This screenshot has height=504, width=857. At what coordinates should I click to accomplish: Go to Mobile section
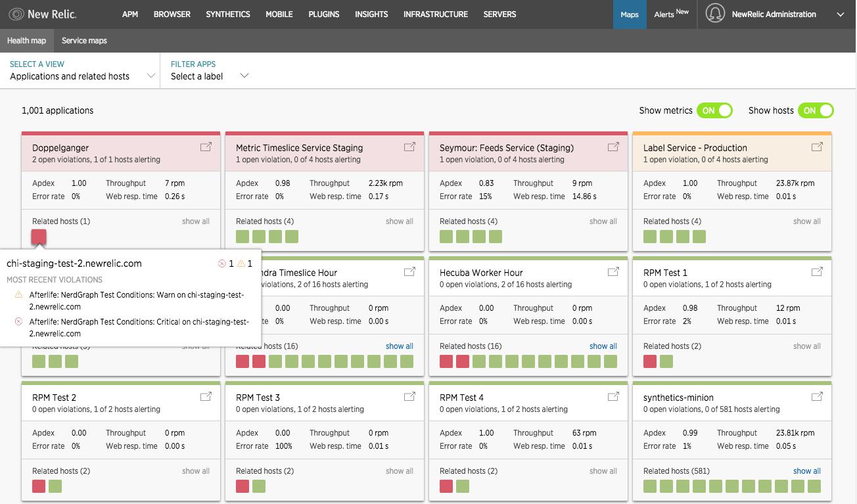279,14
